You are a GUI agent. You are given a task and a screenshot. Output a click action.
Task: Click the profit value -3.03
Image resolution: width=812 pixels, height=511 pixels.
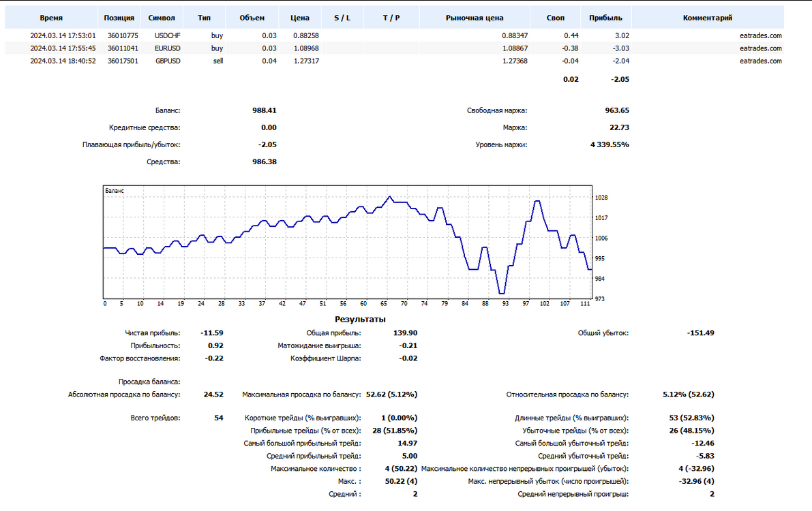621,48
